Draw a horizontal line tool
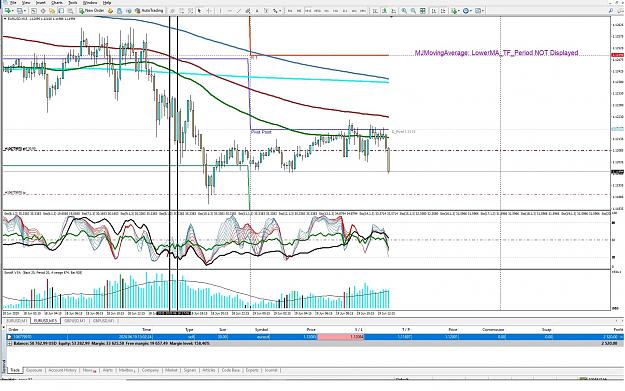The image size is (625, 391). pos(230,11)
